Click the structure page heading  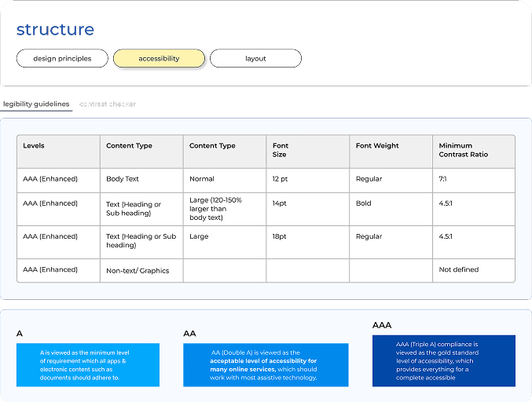(x=55, y=29)
